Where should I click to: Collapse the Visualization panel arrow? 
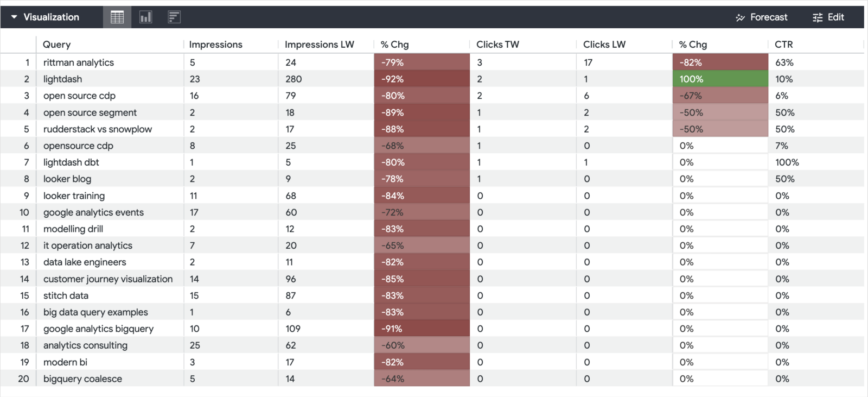(x=14, y=17)
